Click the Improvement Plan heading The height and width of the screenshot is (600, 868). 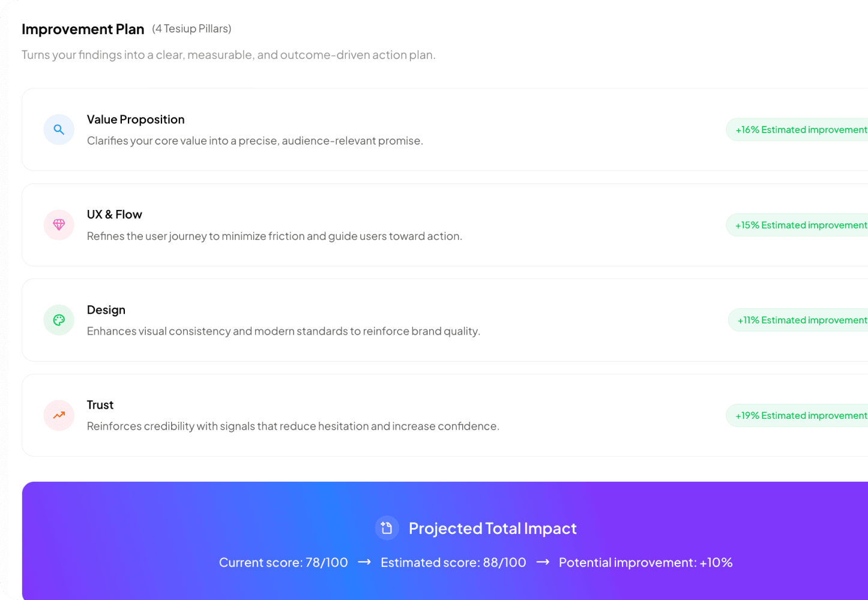[x=83, y=29]
